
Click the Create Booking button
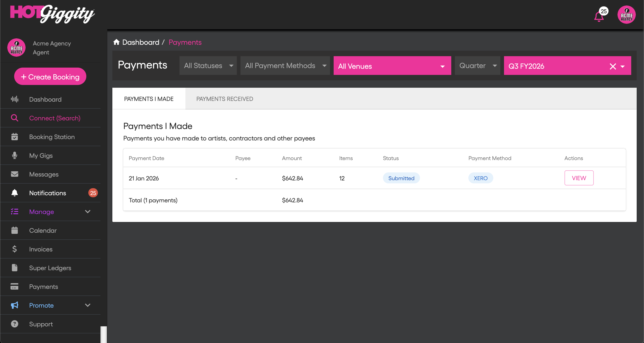(x=50, y=77)
